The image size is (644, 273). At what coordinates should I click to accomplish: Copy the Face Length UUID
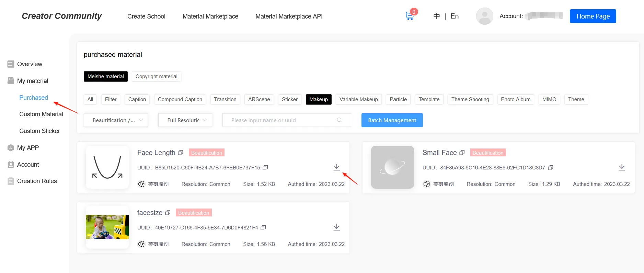pyautogui.click(x=265, y=168)
